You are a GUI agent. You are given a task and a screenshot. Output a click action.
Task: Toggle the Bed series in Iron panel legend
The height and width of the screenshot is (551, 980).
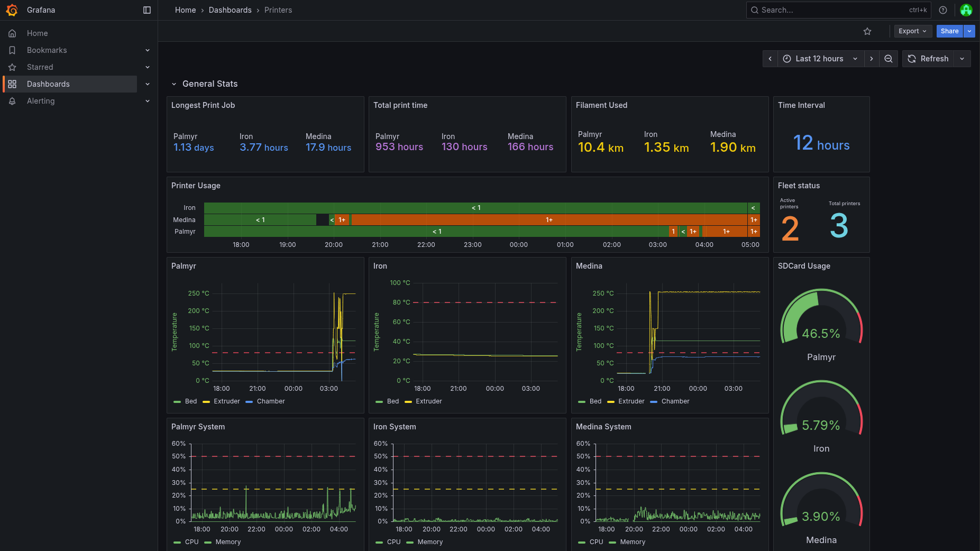click(392, 401)
